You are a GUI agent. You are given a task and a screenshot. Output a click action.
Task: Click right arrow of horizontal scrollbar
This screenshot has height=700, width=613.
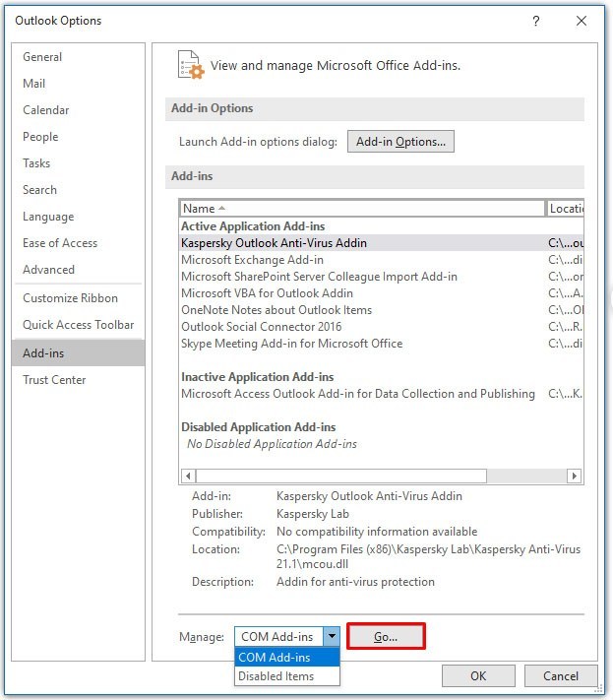click(x=575, y=476)
